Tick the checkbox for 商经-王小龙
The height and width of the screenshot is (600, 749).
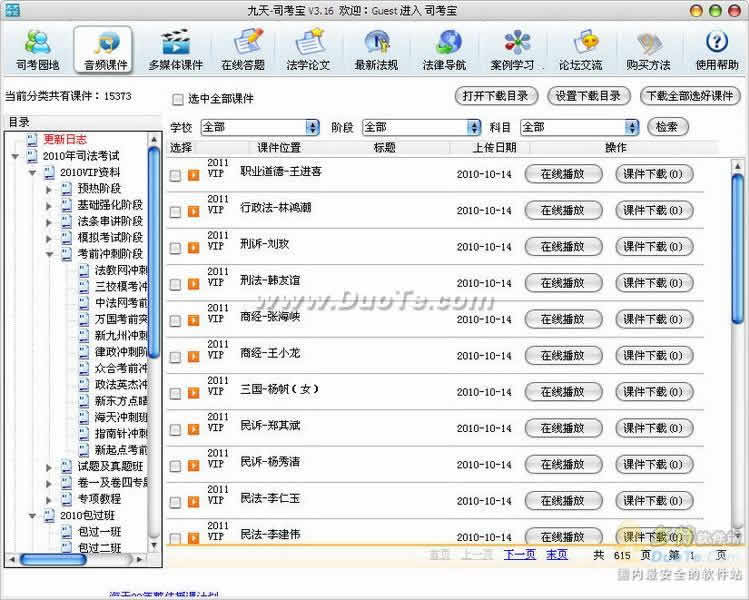175,357
